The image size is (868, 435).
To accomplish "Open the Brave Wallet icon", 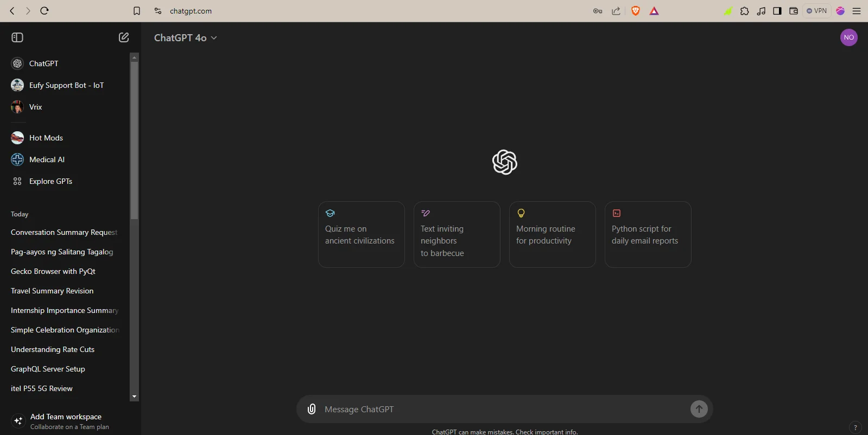I will [793, 11].
